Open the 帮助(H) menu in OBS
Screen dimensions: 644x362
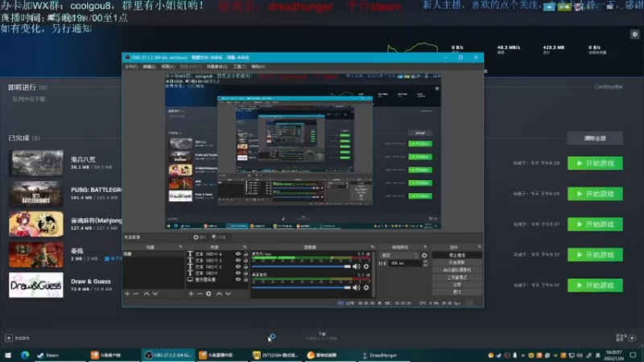tap(258, 67)
